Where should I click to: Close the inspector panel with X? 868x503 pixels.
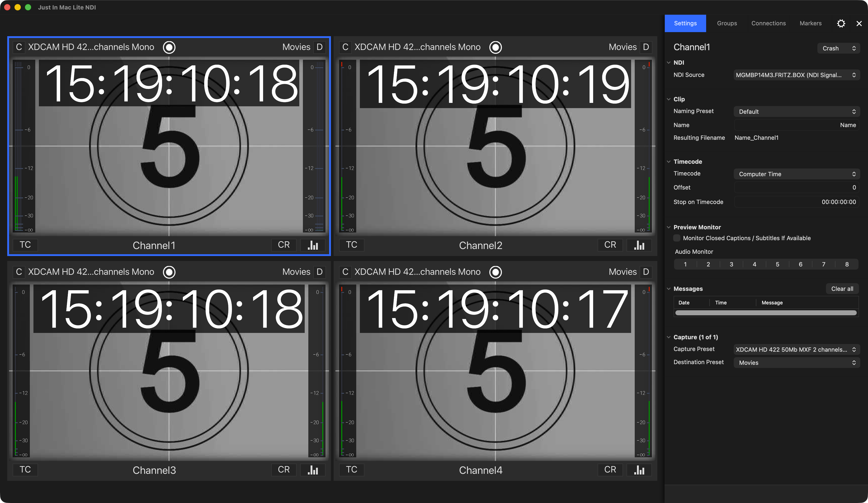click(859, 24)
